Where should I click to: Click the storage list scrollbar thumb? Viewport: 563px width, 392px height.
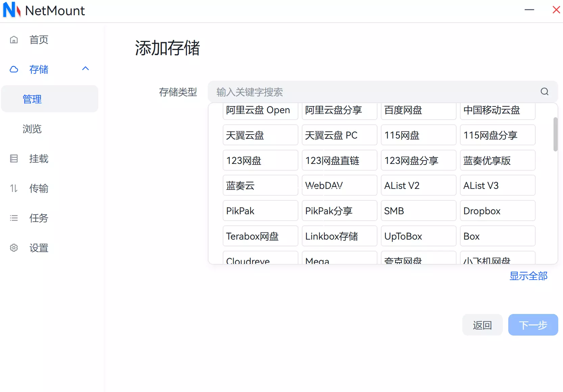pyautogui.click(x=555, y=134)
